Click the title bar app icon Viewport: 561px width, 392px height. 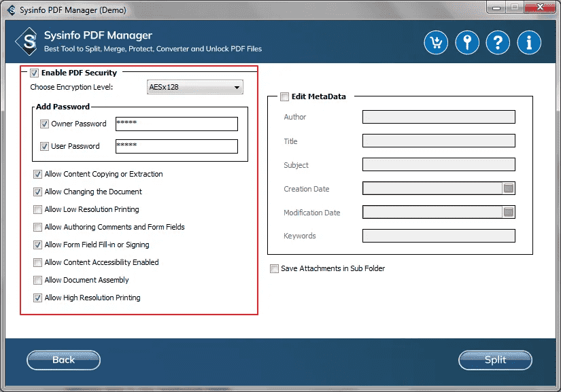click(x=12, y=10)
